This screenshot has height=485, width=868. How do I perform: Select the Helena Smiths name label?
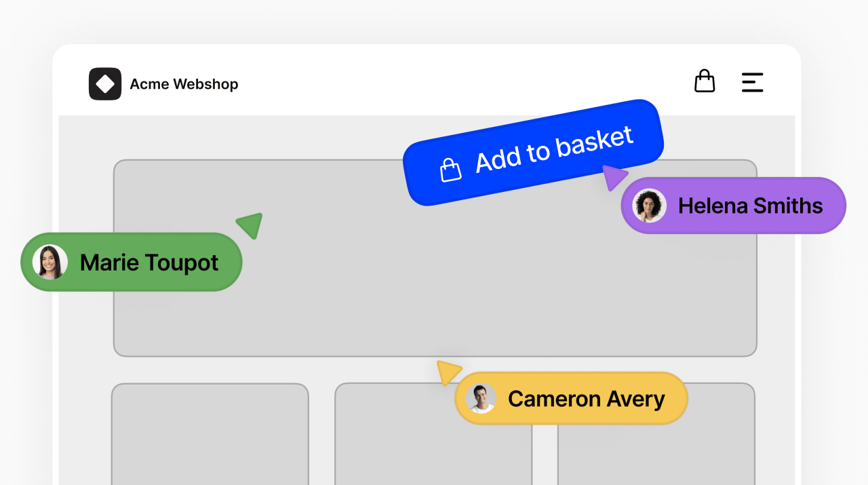pos(749,206)
